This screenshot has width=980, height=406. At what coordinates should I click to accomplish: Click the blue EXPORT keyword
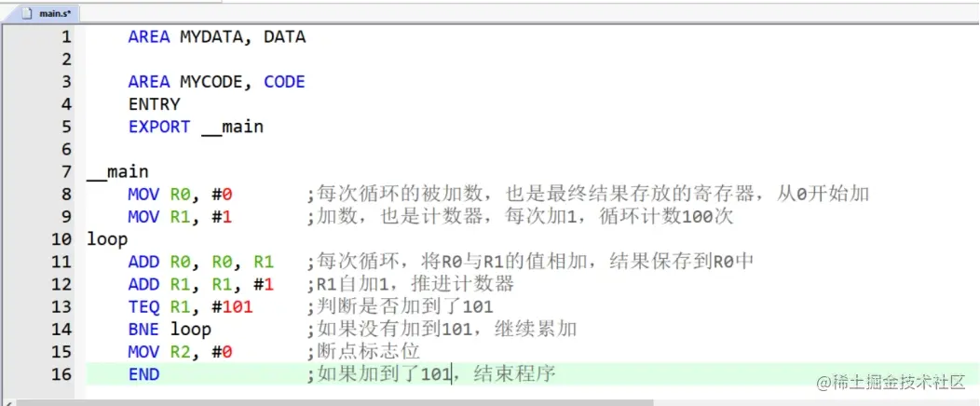(159, 127)
